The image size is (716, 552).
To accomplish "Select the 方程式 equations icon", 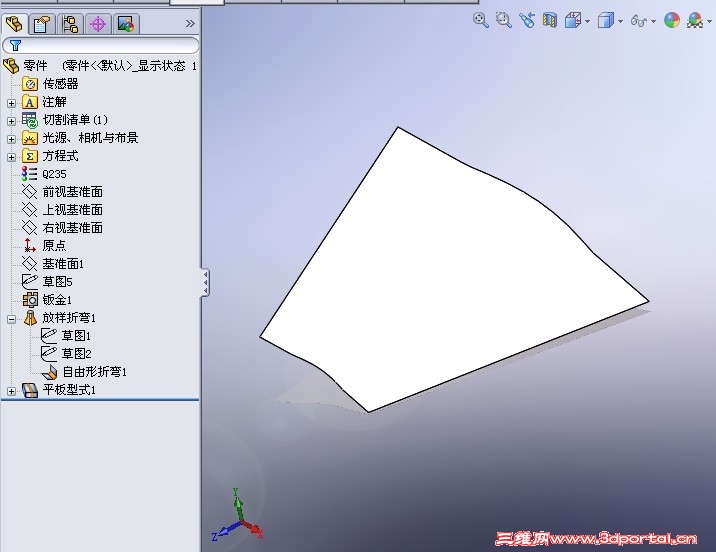I will coord(29,156).
